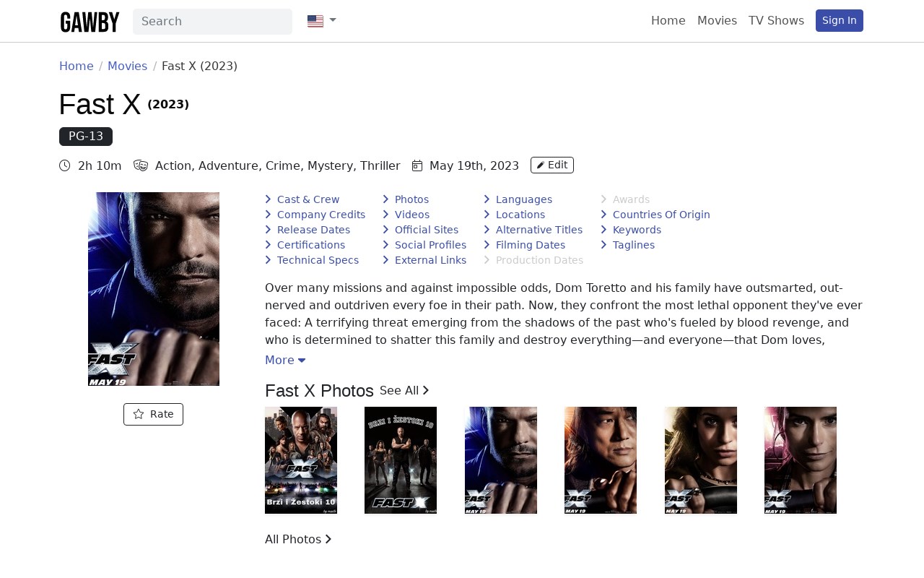
Task: Open the Alternative Titles link
Action: point(539,230)
